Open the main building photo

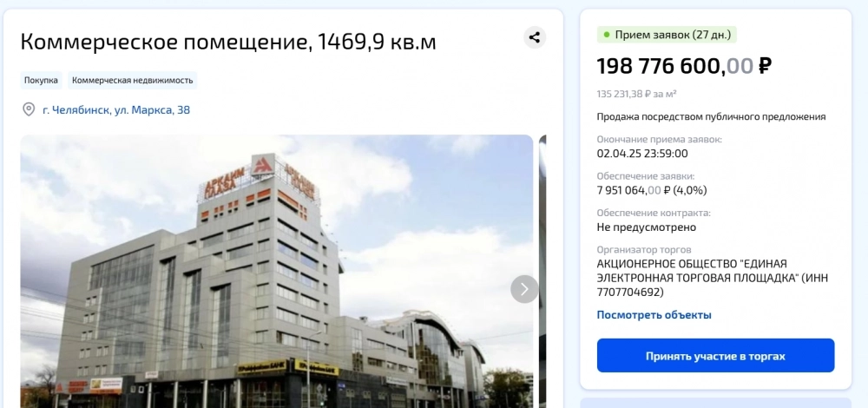[x=277, y=271]
